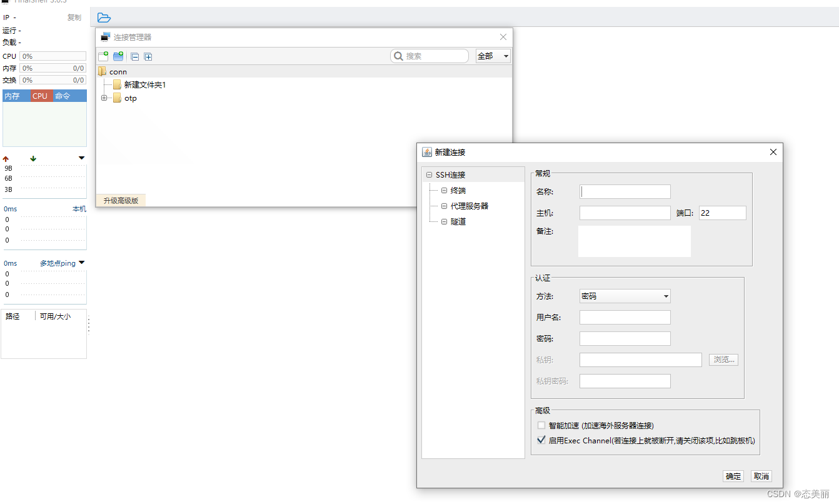
Task: Toggle the 隧道 node expander box
Action: point(444,222)
